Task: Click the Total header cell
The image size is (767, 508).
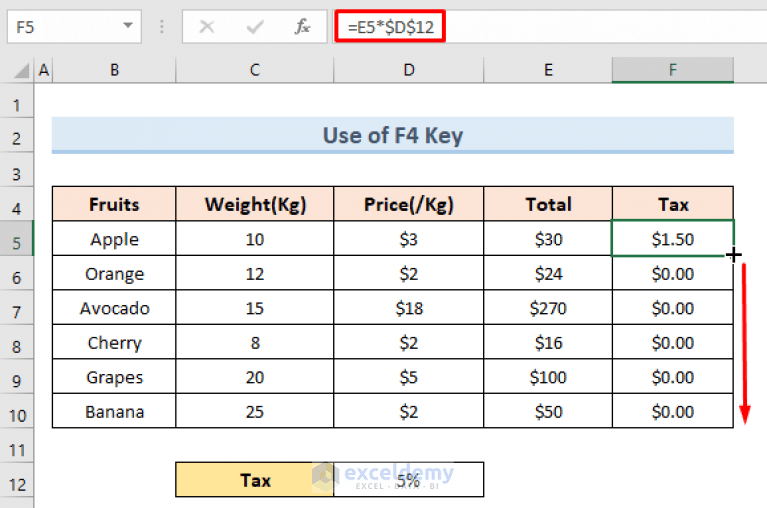Action: 548,204
